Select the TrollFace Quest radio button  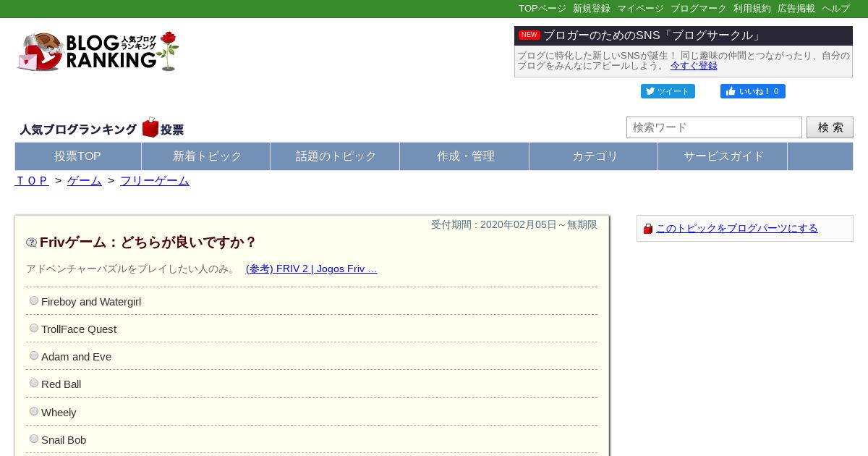(x=34, y=328)
